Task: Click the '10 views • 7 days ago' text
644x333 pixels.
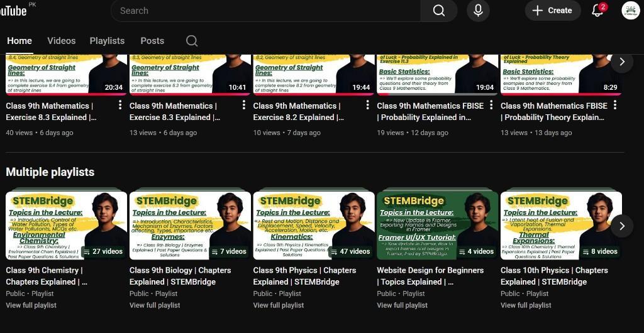Action: (287, 133)
